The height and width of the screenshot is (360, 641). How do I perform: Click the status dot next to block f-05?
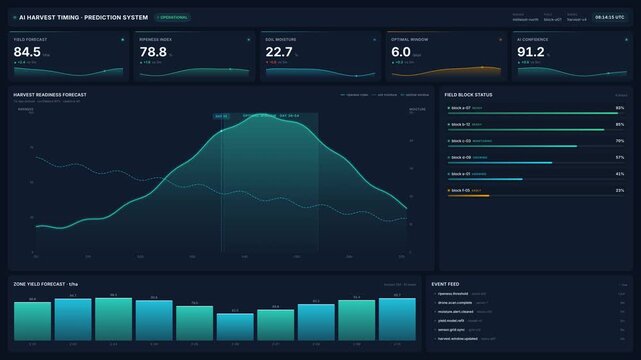(449, 190)
